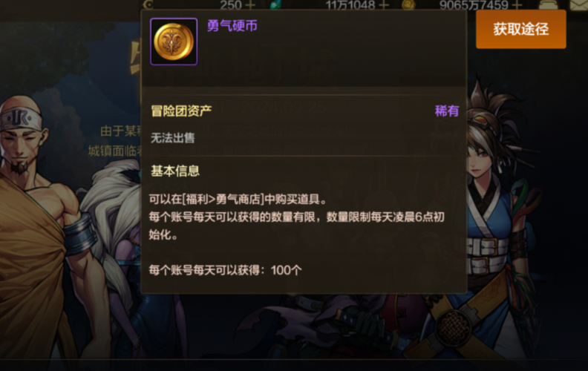588x371 pixels.
Task: Click the plus next to 11万1048
Action: [x=384, y=5]
